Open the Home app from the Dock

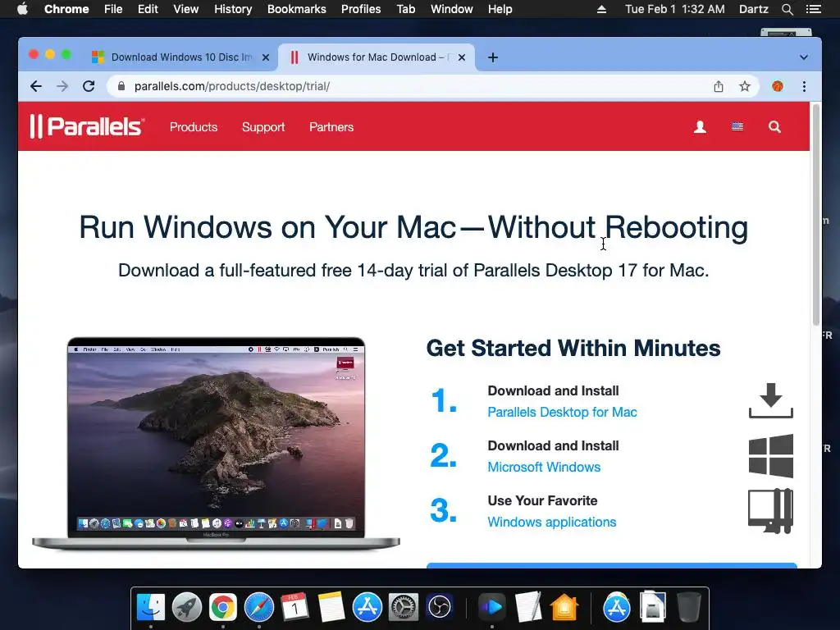point(564,608)
